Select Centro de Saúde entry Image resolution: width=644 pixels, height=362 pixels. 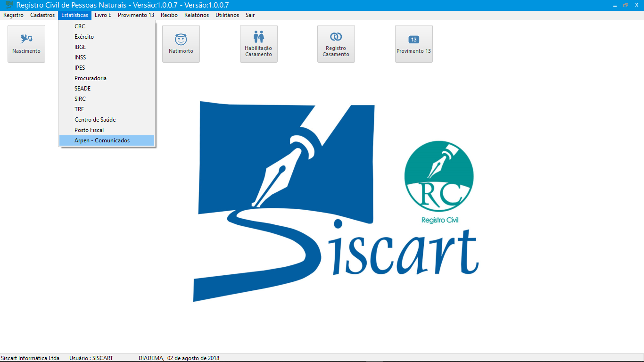pyautogui.click(x=107, y=120)
